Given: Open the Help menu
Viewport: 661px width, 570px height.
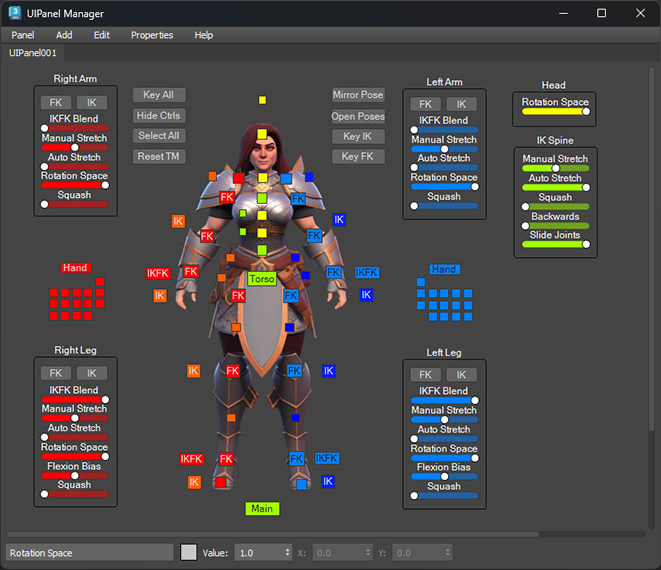Looking at the screenshot, I should pos(204,35).
